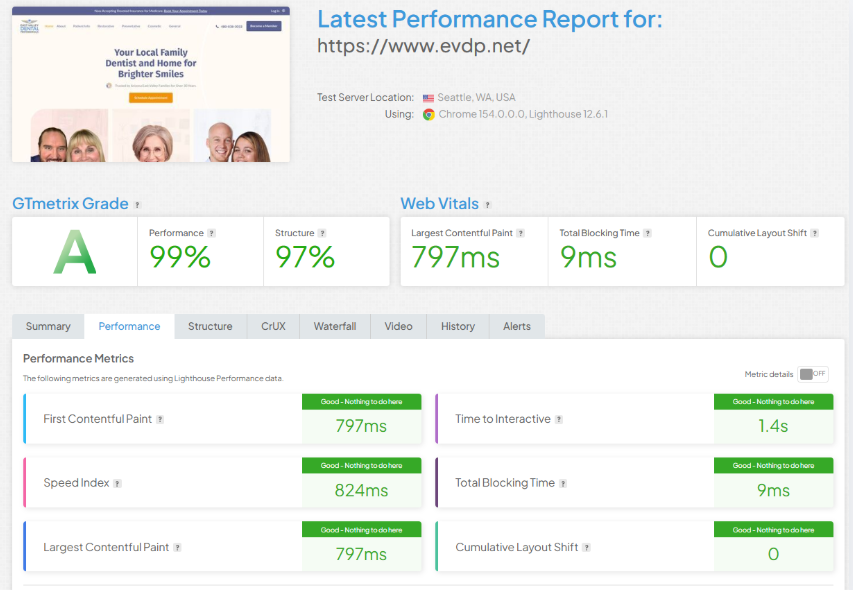Open the dental website screenshot thumbnail
Viewport: 853px width, 590px height.
[151, 84]
